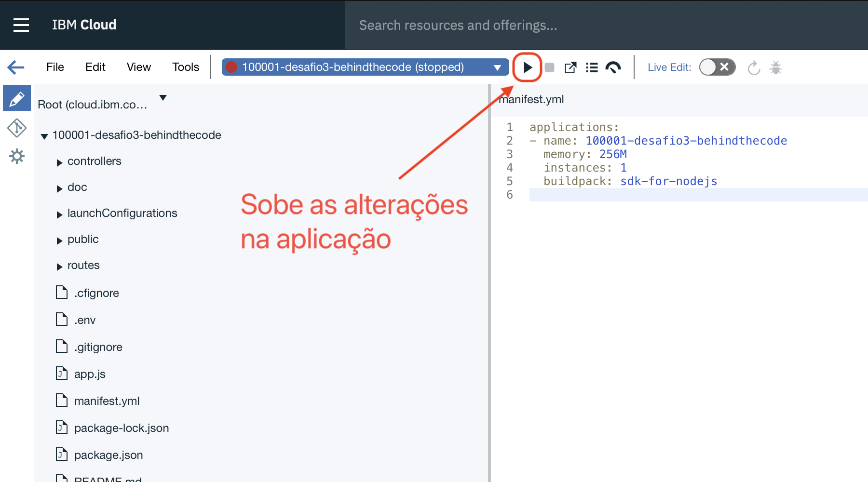Expand the public folder
The width and height of the screenshot is (868, 482).
(x=59, y=241)
